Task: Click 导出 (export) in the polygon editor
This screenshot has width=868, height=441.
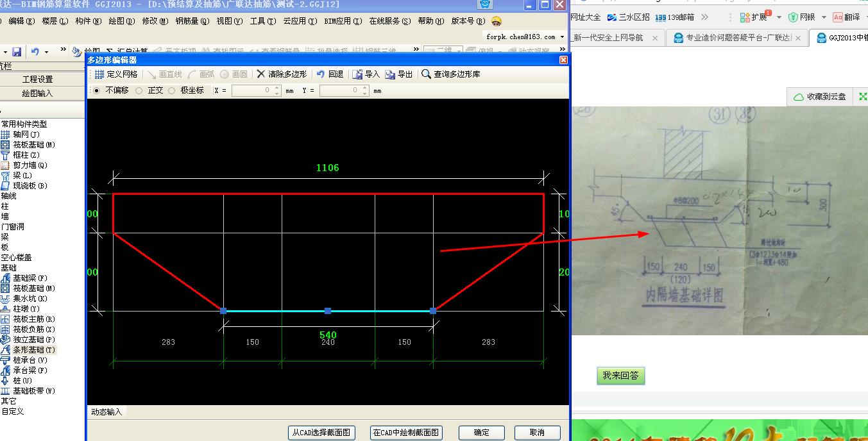Action: pos(399,74)
